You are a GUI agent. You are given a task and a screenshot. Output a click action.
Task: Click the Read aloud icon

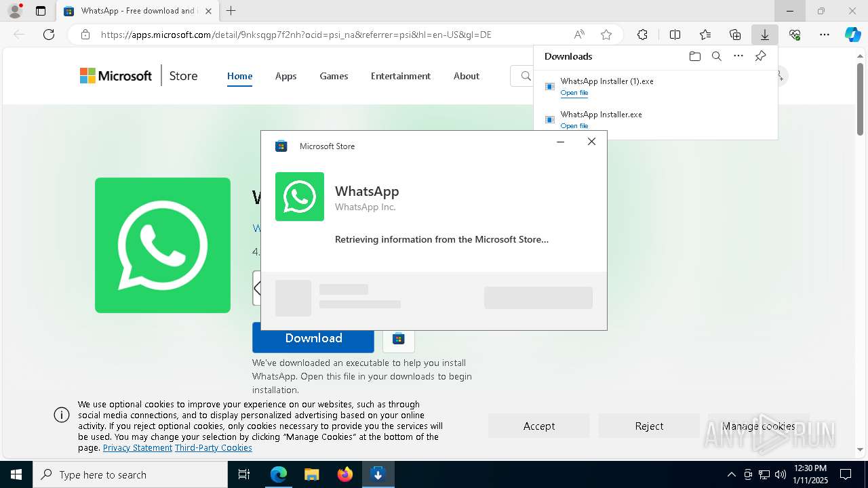(x=579, y=35)
